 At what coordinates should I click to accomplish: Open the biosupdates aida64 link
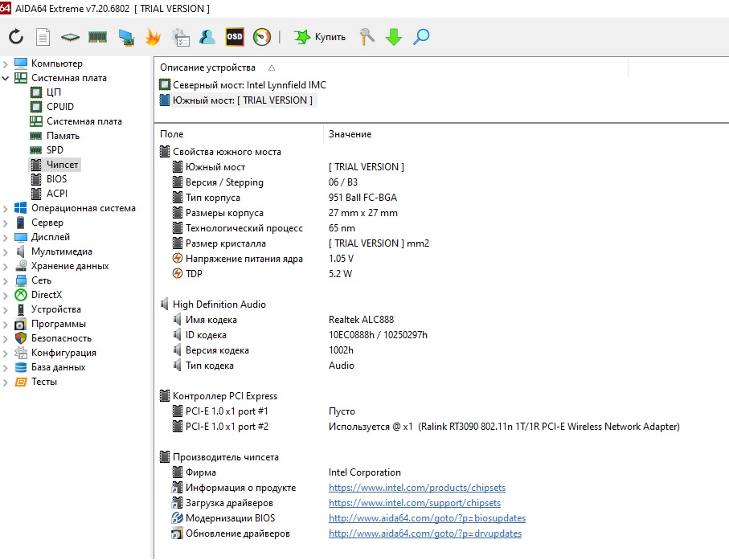click(427, 518)
